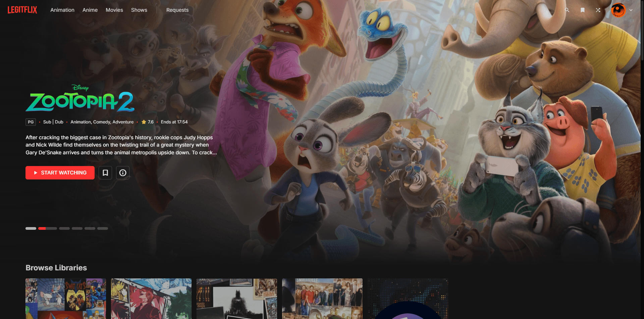This screenshot has height=319, width=644.
Task: Click the 'Sub | Dub' label
Action: [53, 122]
